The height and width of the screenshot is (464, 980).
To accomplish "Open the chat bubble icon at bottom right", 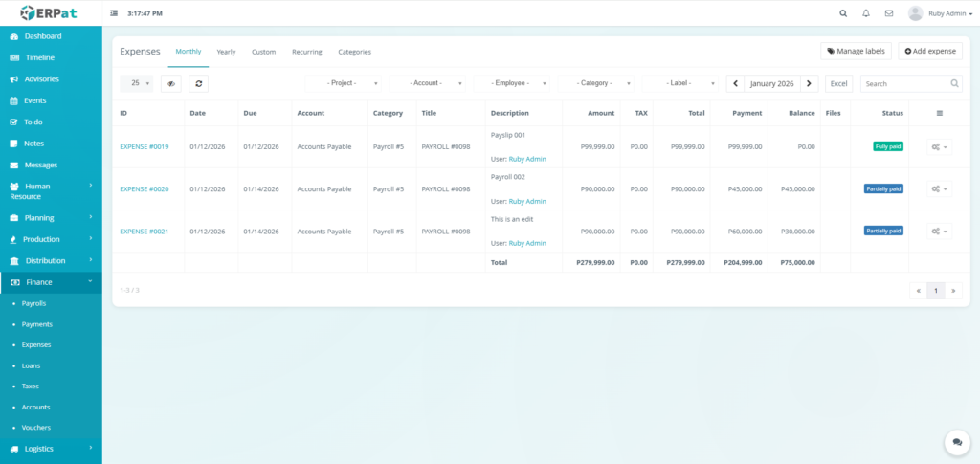I will (956, 441).
